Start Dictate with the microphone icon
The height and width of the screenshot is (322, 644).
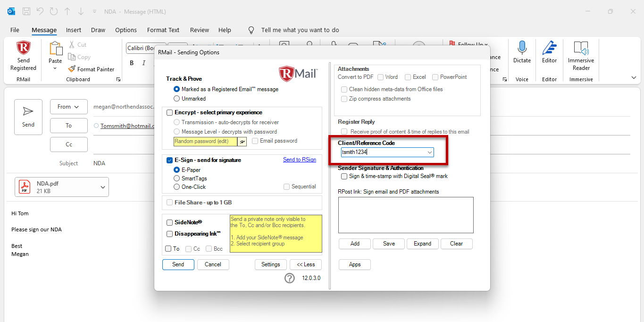[522, 48]
